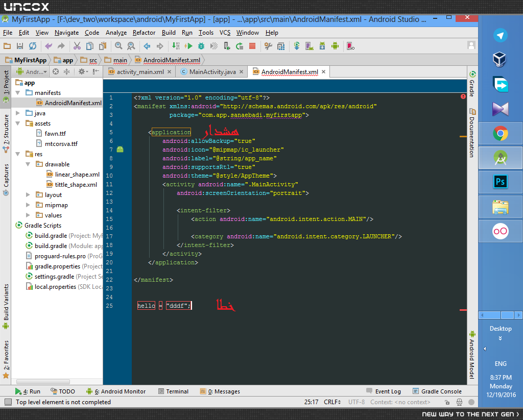
Task: Open Photoshop from the desktop sidebar
Action: tap(501, 182)
